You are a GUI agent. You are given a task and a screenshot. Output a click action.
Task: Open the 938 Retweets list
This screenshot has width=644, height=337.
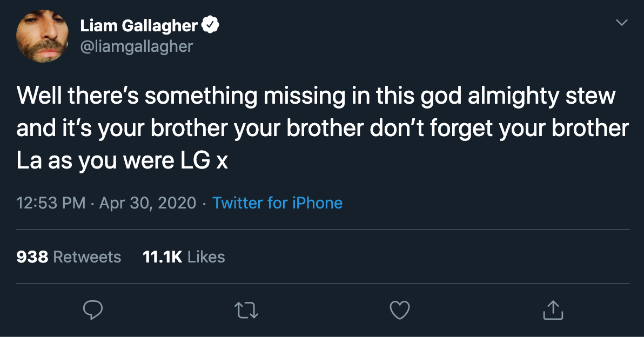click(x=69, y=257)
